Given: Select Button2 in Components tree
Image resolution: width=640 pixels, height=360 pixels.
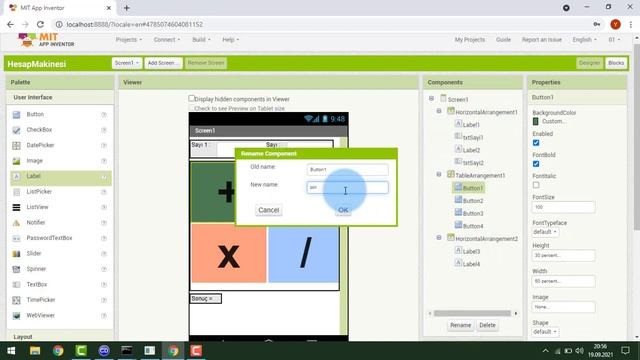Looking at the screenshot, I should tap(473, 201).
